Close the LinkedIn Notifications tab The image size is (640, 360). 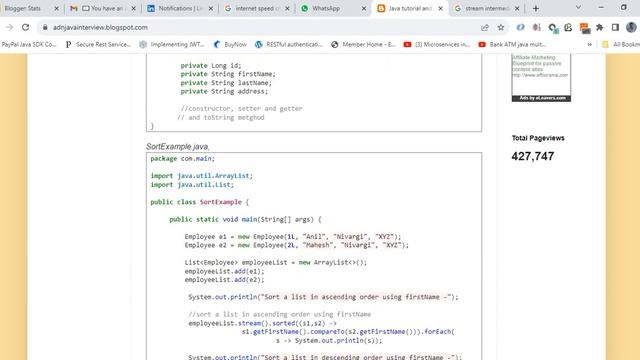211,8
